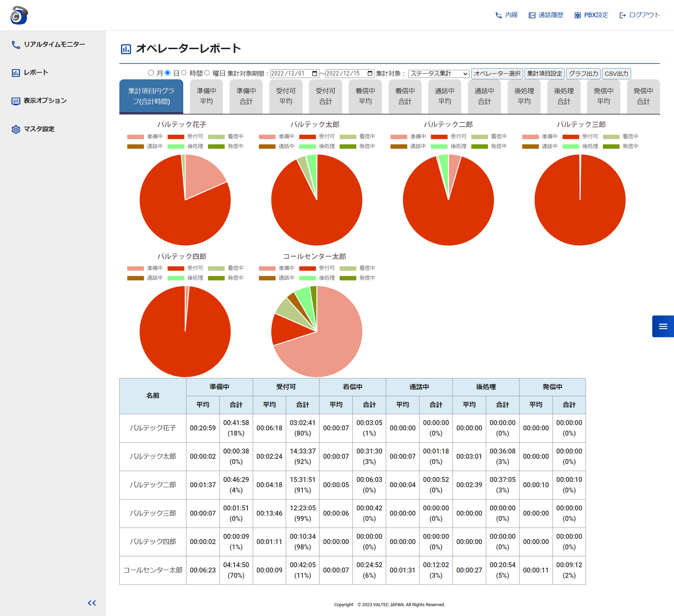Open the calendar picker for end date
The width and height of the screenshot is (674, 616).
[x=370, y=73]
